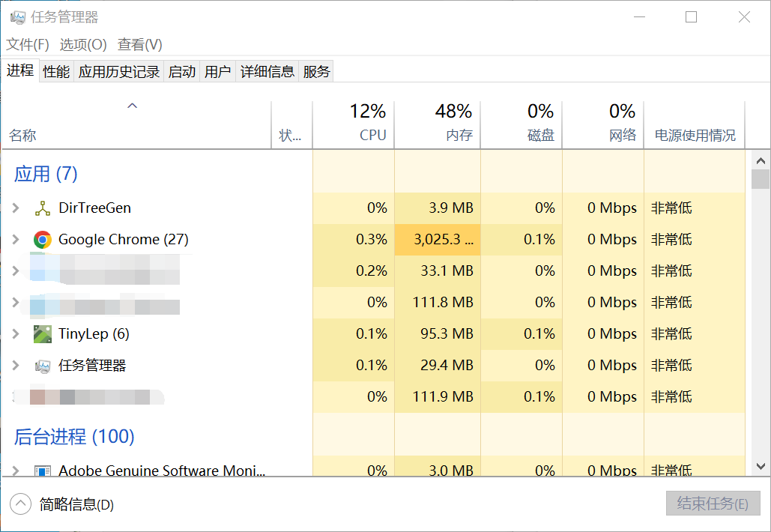Open the 文件(F) menu
The image size is (771, 532).
pos(28,45)
